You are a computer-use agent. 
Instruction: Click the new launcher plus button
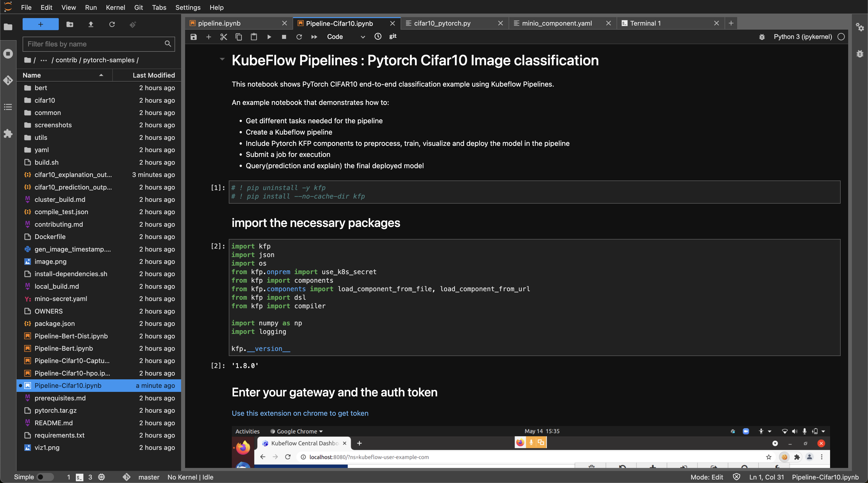click(x=40, y=24)
